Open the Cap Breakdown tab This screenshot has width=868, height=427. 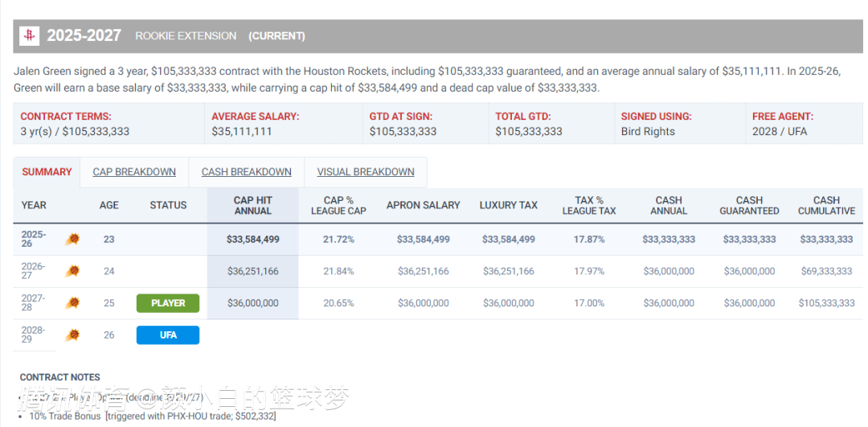134,172
